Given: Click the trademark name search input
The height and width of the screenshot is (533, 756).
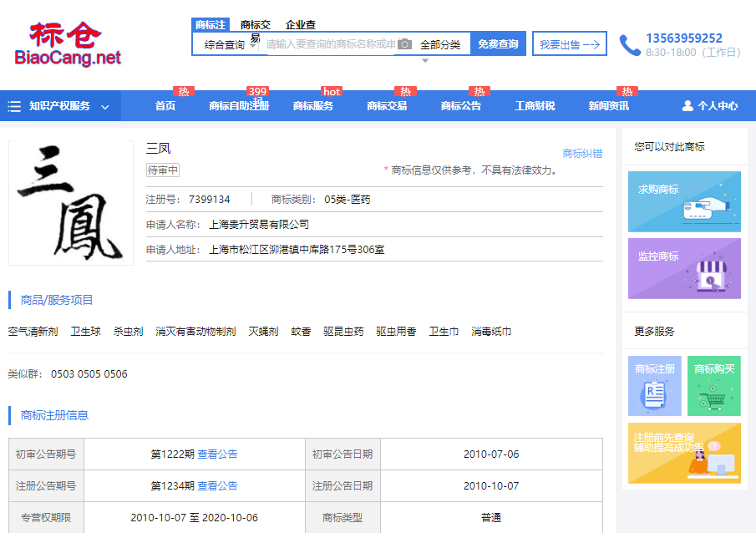Looking at the screenshot, I should [331, 44].
